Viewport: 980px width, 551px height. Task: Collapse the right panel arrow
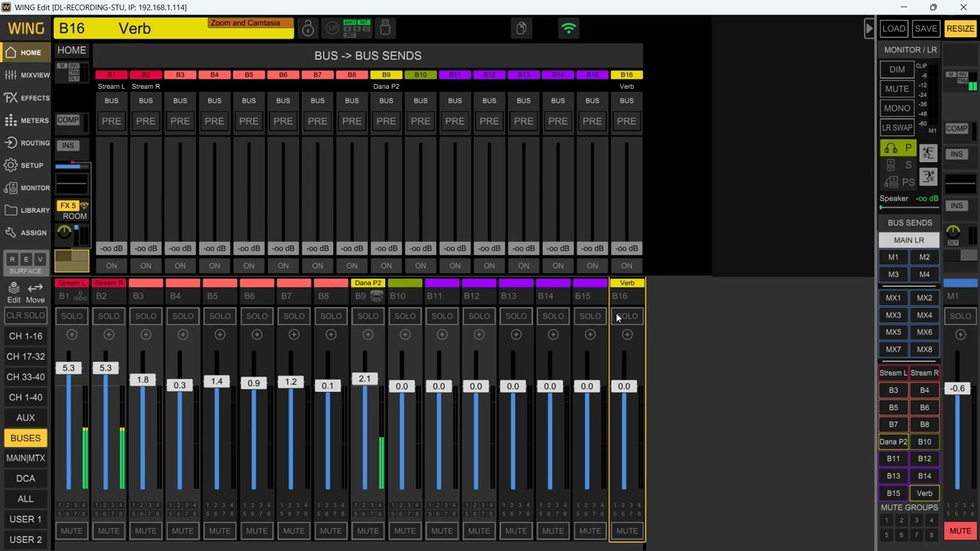[x=869, y=28]
